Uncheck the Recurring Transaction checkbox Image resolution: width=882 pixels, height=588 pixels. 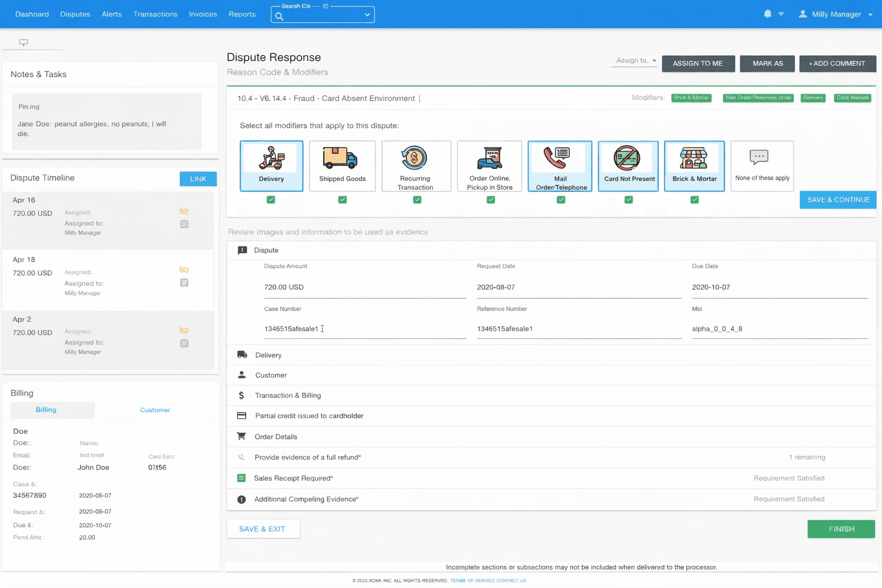417,200
